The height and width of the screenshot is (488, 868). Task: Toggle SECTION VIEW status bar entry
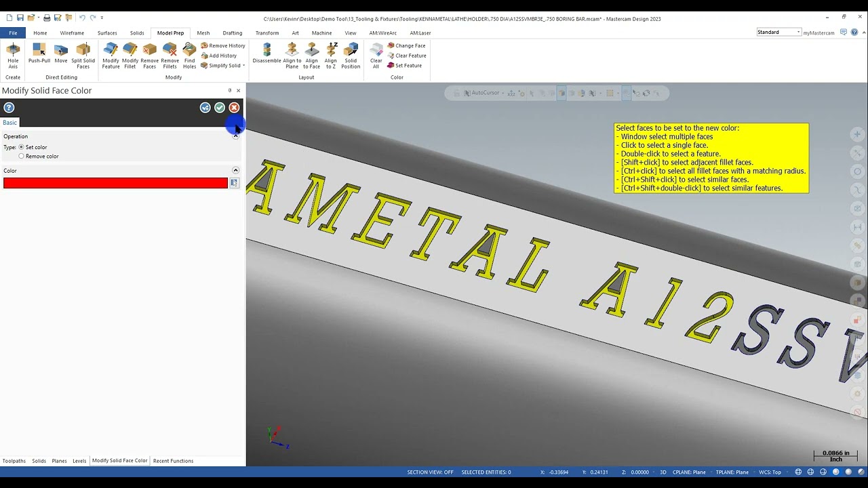(x=430, y=472)
